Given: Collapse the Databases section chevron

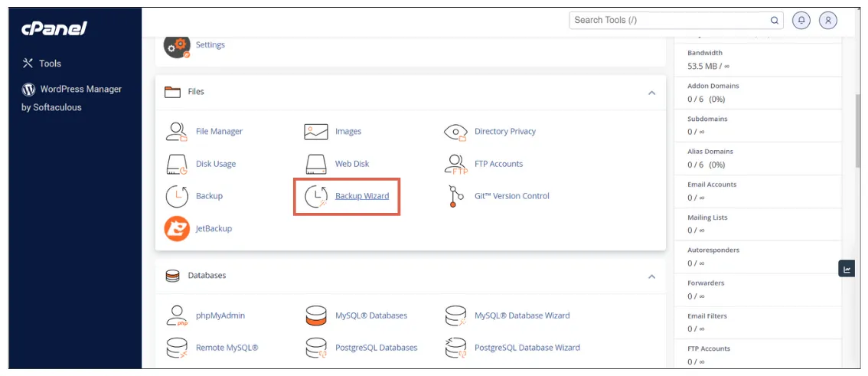Looking at the screenshot, I should [x=651, y=276].
